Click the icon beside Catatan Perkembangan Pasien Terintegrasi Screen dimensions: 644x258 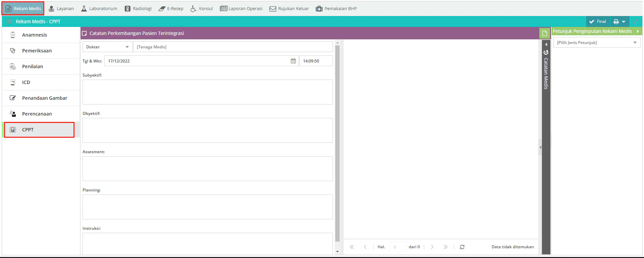point(85,33)
